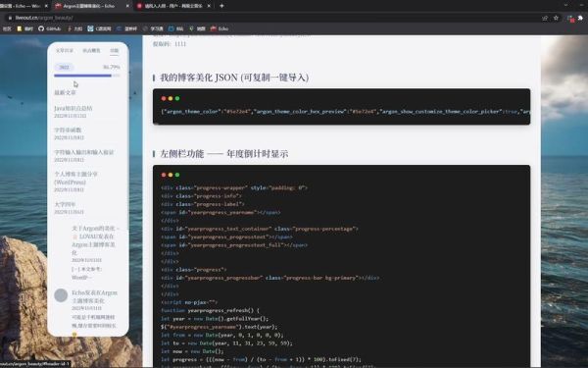The width and height of the screenshot is (588, 368).
Task: Open the Java article in sidebar
Action: pos(73,109)
